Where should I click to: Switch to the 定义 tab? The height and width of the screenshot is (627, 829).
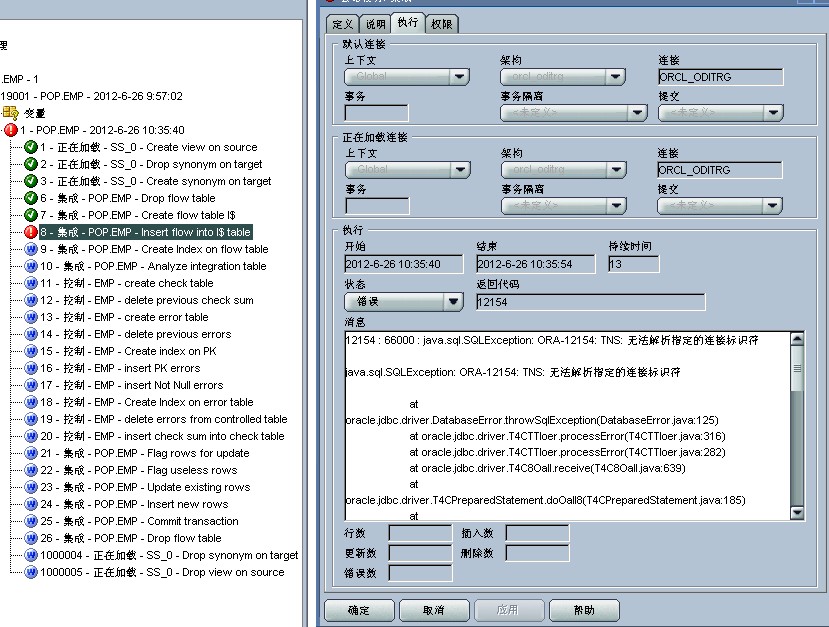coord(343,24)
